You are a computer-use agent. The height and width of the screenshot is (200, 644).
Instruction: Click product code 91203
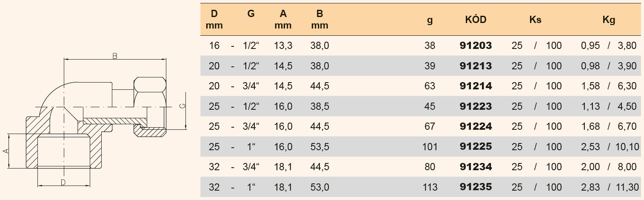pyautogui.click(x=476, y=46)
